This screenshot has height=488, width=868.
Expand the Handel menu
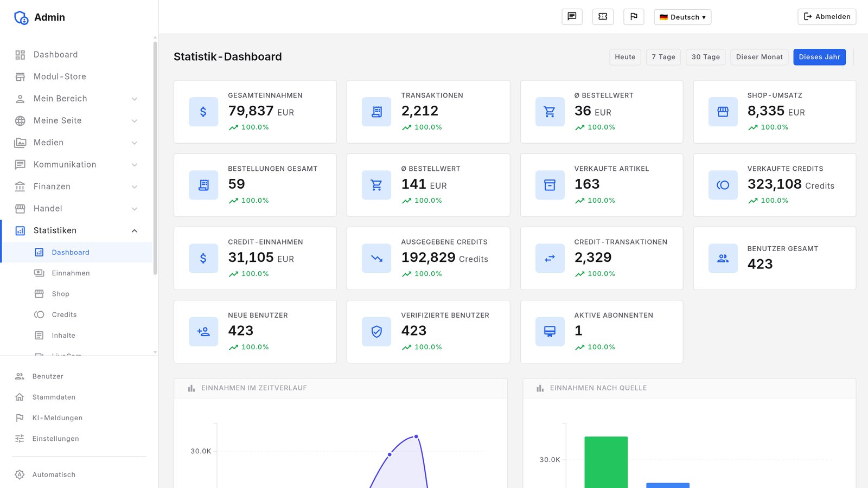[76, 209]
